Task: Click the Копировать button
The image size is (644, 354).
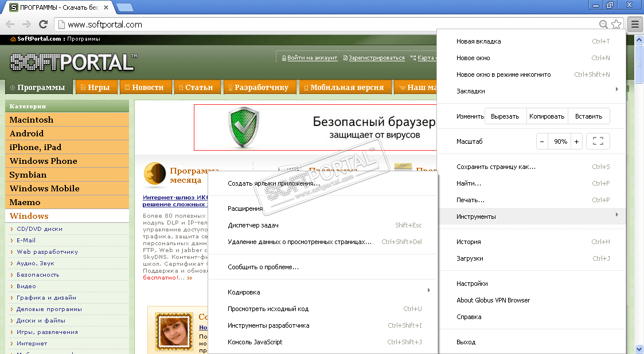Action: (x=547, y=116)
